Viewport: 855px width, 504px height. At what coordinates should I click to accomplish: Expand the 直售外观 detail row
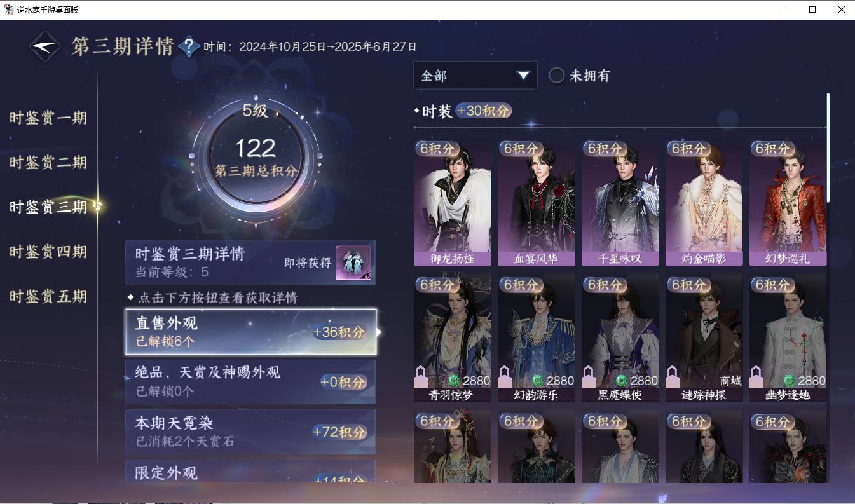(250, 332)
